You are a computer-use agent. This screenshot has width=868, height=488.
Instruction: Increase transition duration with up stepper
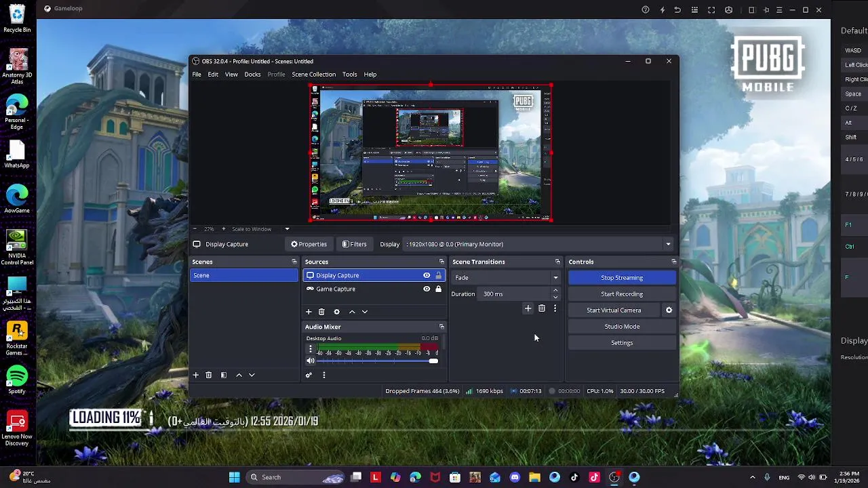[555, 291]
